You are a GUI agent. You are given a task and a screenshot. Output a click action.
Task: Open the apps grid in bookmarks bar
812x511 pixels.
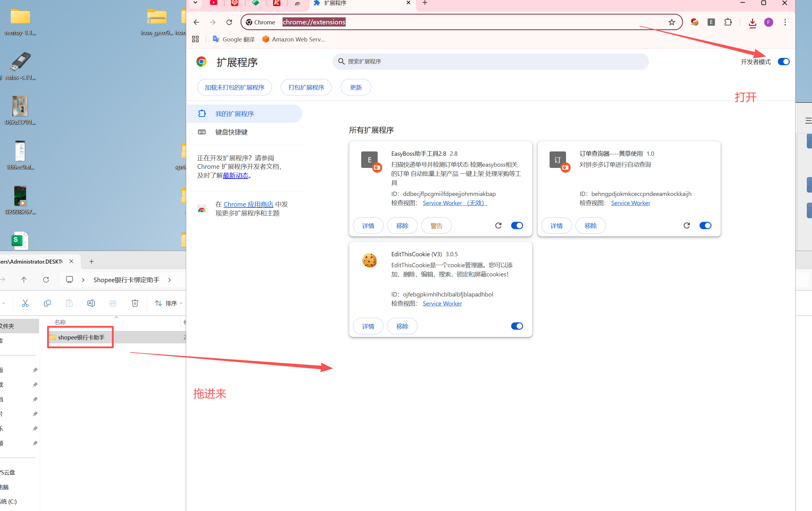[x=195, y=39]
